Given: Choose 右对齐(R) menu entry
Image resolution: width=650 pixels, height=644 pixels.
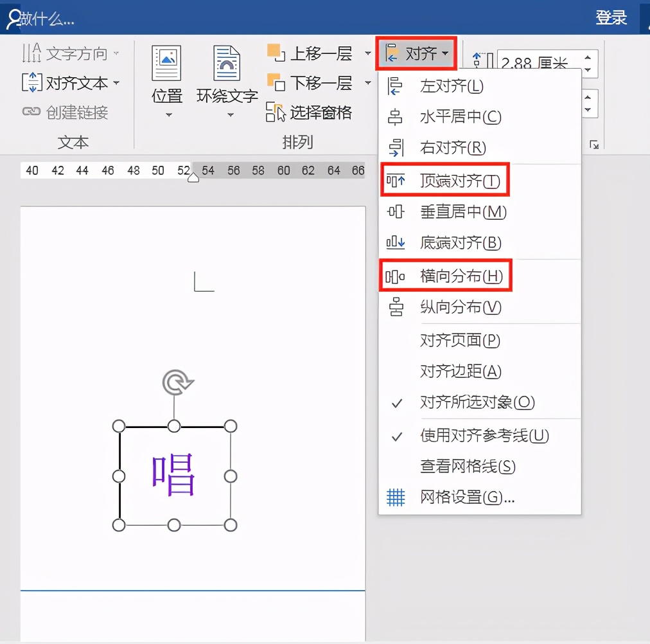Looking at the screenshot, I should tap(480, 148).
